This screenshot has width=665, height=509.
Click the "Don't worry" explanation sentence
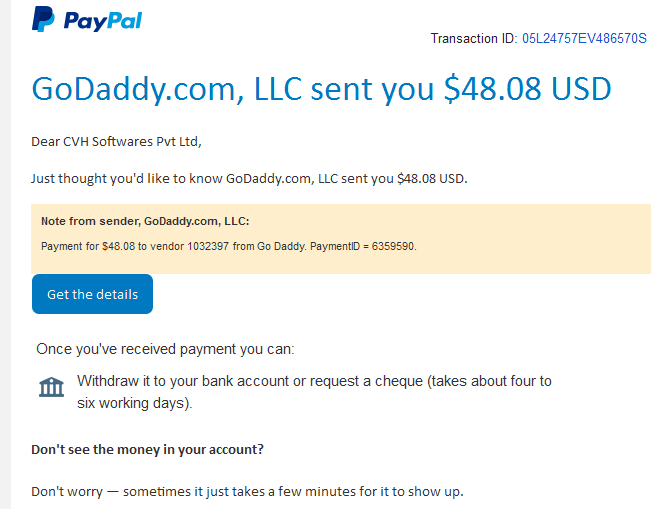pyautogui.click(x=247, y=492)
